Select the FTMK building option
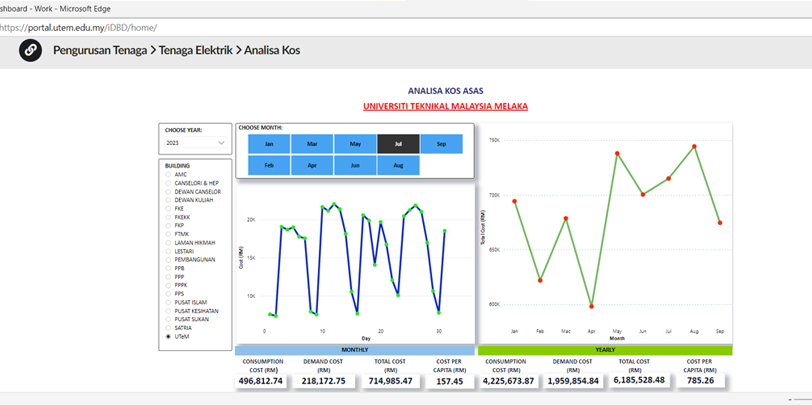The width and height of the screenshot is (812, 405). pos(168,234)
